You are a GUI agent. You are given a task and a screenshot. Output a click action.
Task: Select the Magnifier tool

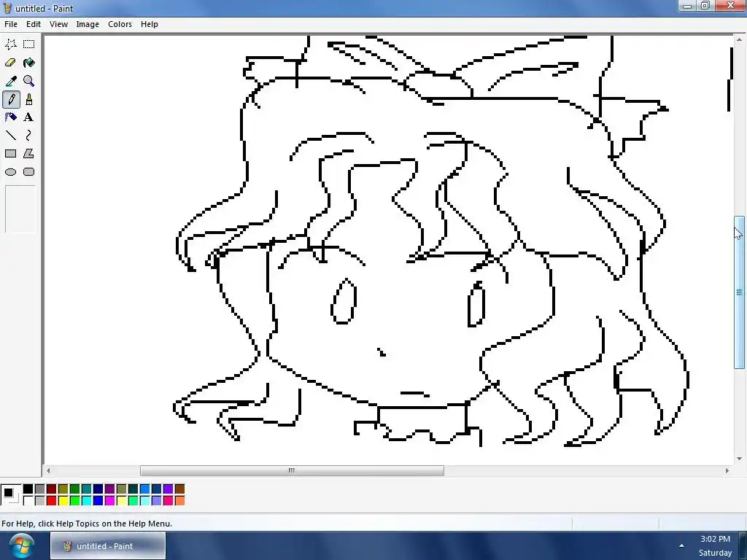click(29, 81)
